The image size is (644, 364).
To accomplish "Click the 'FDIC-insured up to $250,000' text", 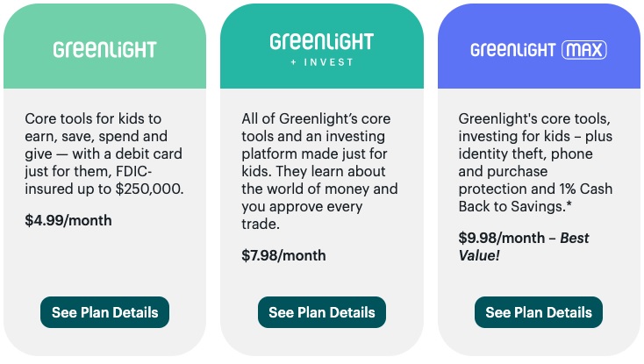I will pyautogui.click(x=104, y=180).
